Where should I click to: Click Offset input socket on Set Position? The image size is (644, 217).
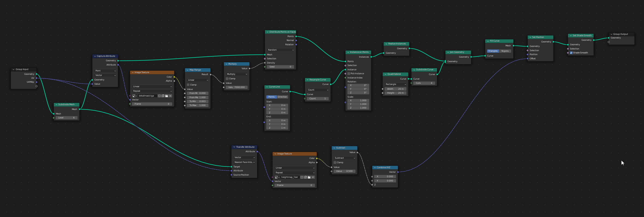point(527,59)
